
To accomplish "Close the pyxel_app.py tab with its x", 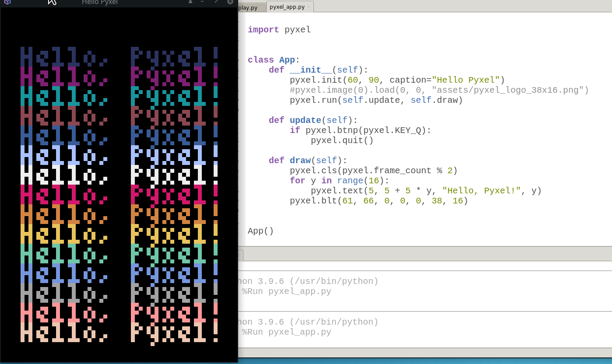I will [x=309, y=7].
